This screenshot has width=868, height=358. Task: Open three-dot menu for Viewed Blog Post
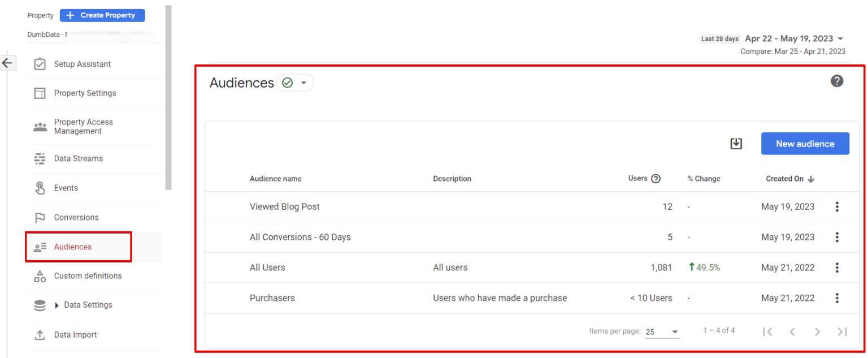click(837, 206)
